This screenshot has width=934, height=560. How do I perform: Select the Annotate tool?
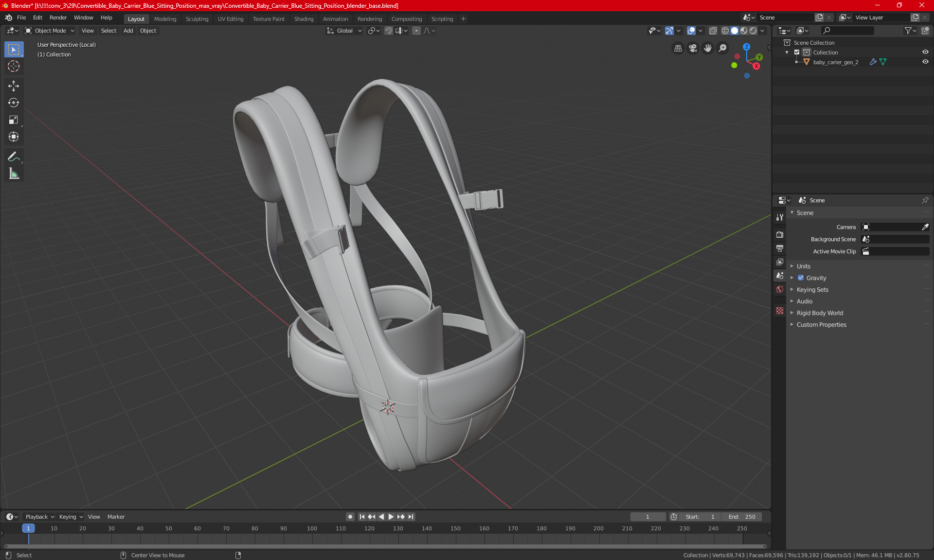14,157
